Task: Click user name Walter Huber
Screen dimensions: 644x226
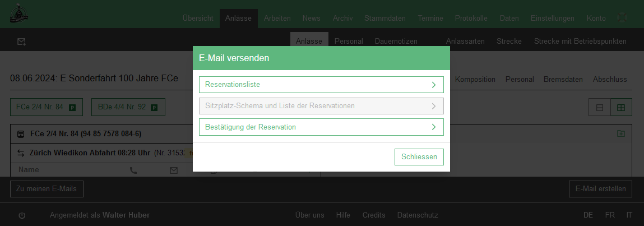Action: [x=126, y=215]
